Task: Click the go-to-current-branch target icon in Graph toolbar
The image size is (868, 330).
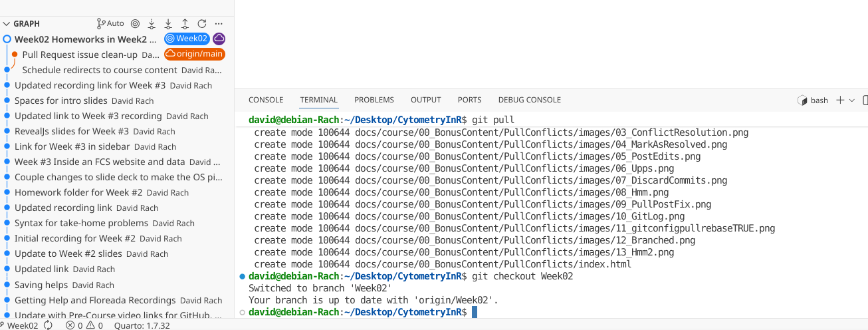Action: coord(135,23)
